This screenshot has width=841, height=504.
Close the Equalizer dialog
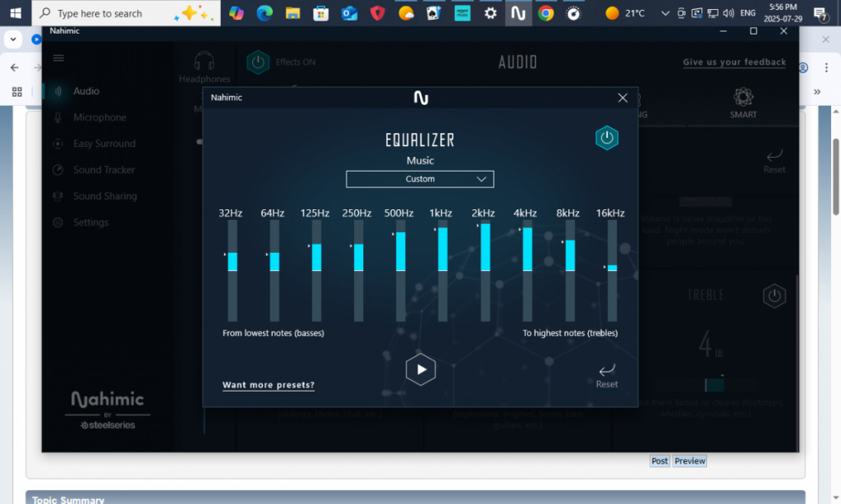[623, 98]
